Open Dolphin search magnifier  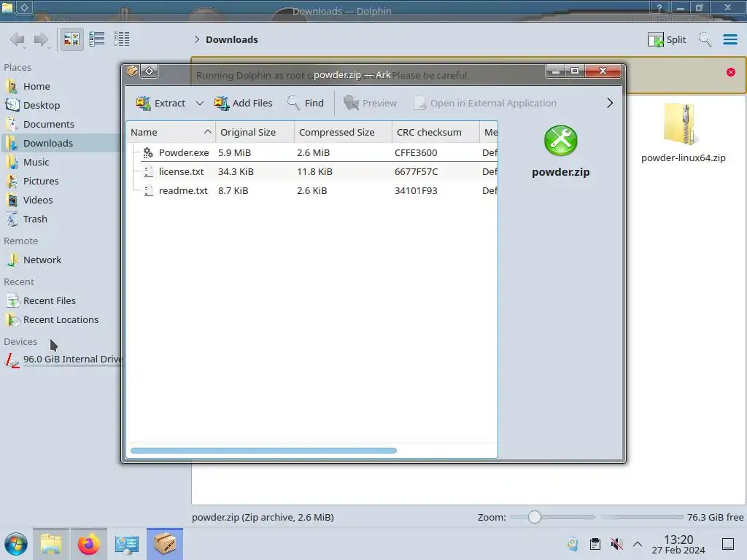coord(705,39)
